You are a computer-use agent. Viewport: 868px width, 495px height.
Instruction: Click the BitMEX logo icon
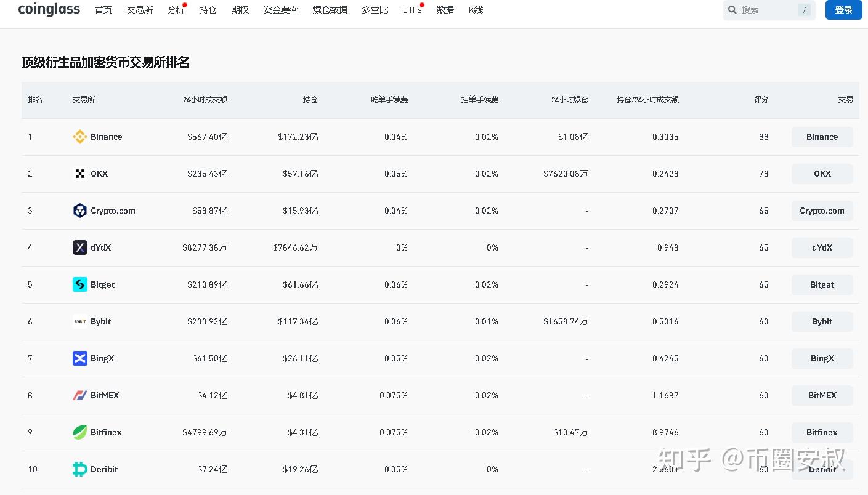(80, 395)
